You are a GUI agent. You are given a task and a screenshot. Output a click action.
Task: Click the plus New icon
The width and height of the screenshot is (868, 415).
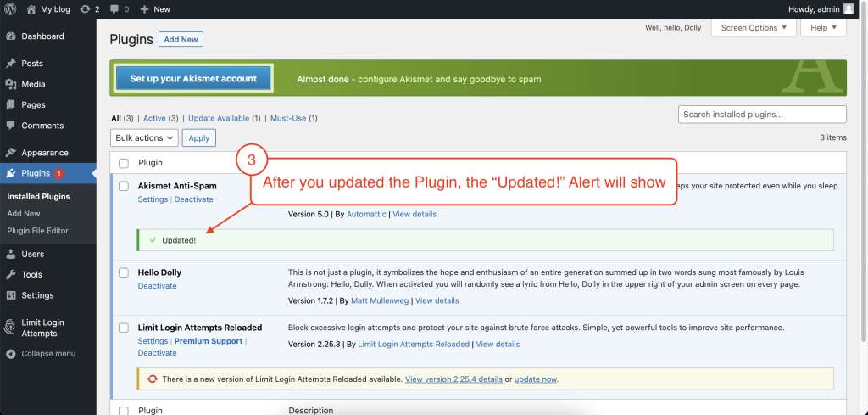[144, 9]
